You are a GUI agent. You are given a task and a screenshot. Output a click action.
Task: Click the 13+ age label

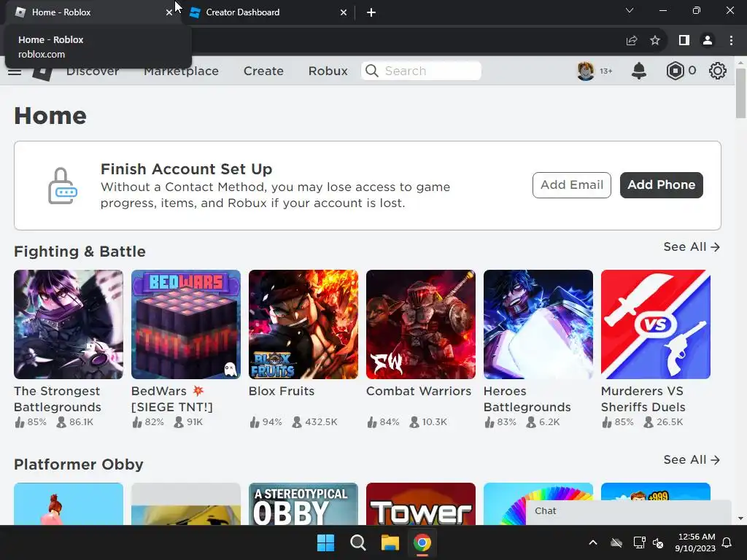click(606, 71)
